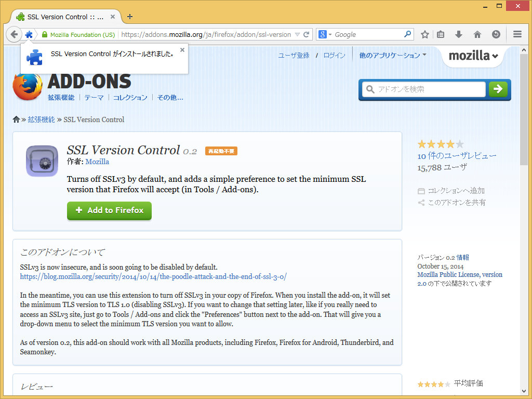Open the downloads arrow icon

[x=458, y=34]
